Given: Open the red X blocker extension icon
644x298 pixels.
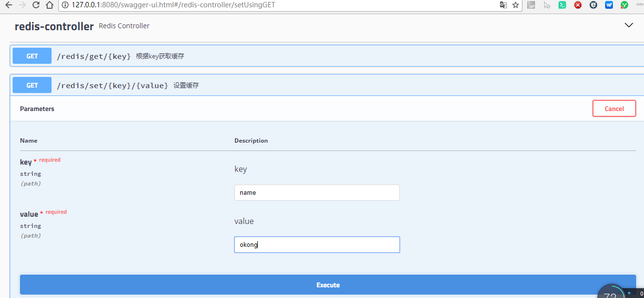Looking at the screenshot, I should (x=578, y=5).
